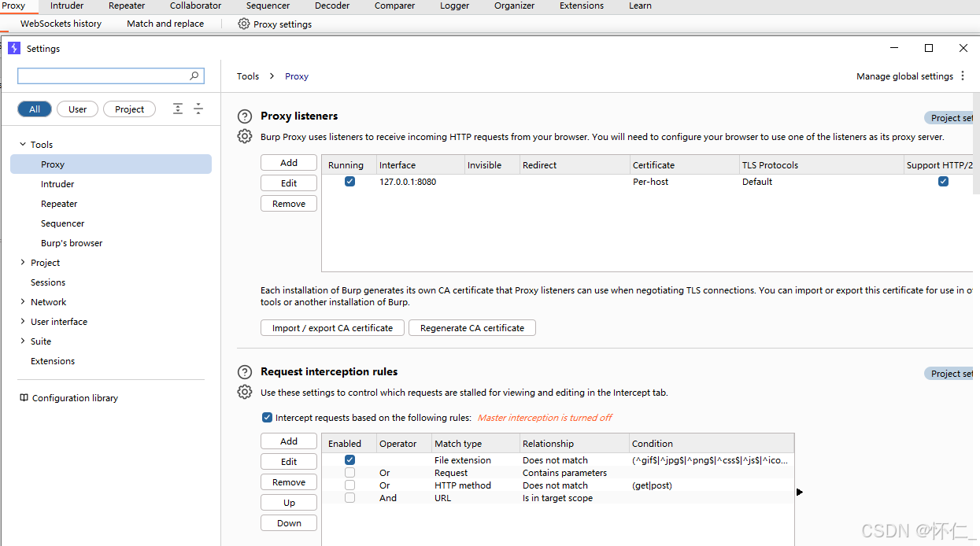980x546 pixels.
Task: Select the Project settings filter
Action: click(129, 109)
